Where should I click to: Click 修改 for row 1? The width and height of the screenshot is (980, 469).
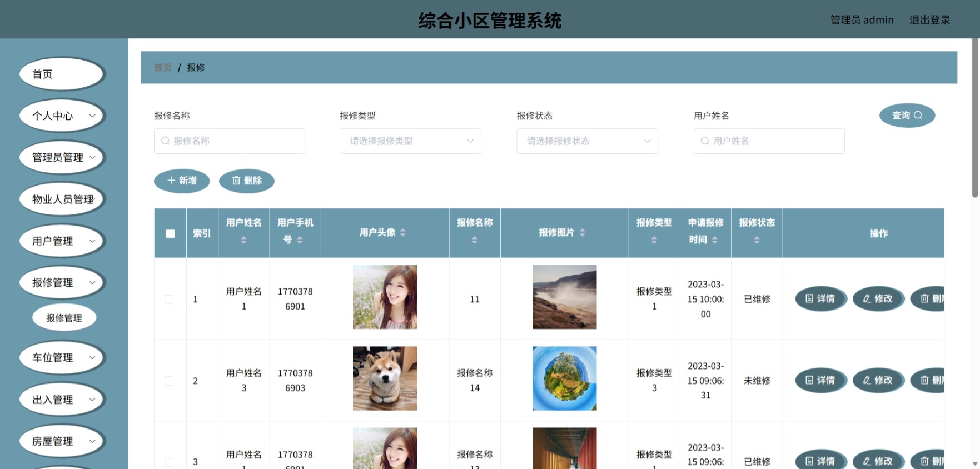click(878, 298)
